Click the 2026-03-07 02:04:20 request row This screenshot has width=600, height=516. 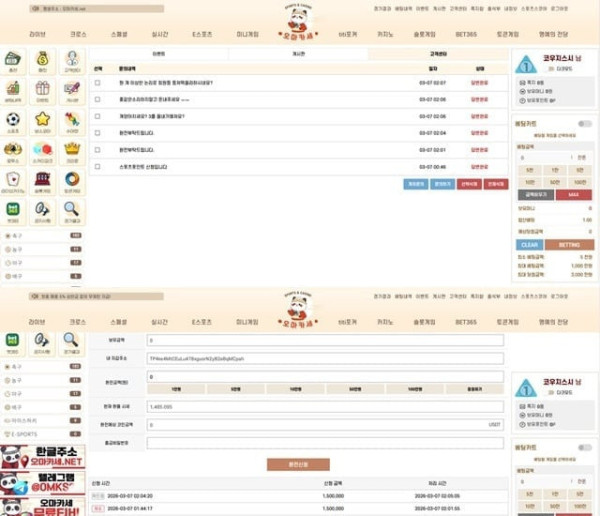(298, 496)
